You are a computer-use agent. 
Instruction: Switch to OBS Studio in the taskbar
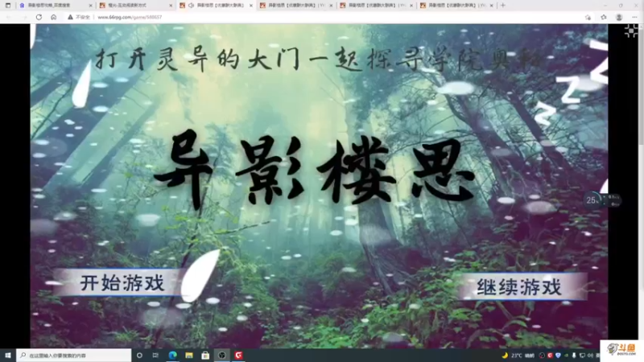(x=222, y=356)
